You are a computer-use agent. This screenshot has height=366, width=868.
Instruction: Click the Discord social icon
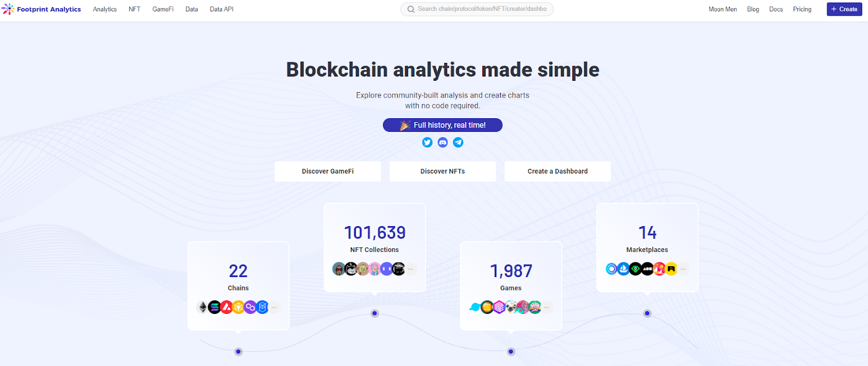(443, 142)
